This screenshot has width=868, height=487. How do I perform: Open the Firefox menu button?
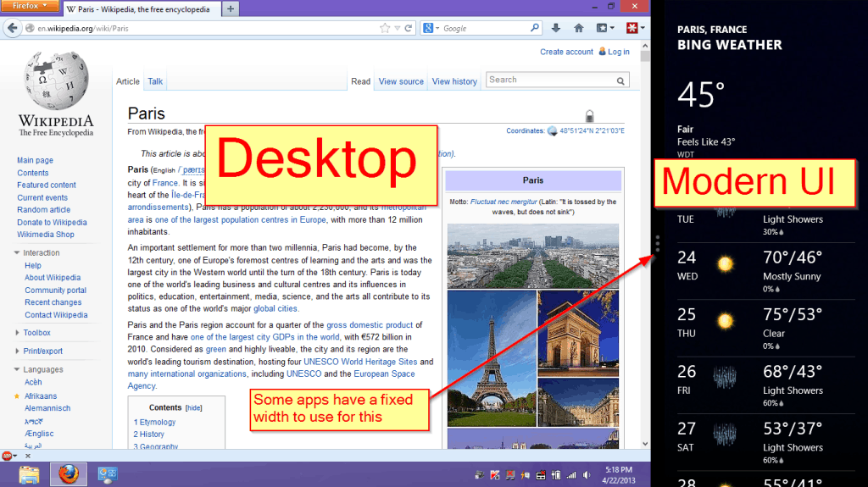[31, 6]
